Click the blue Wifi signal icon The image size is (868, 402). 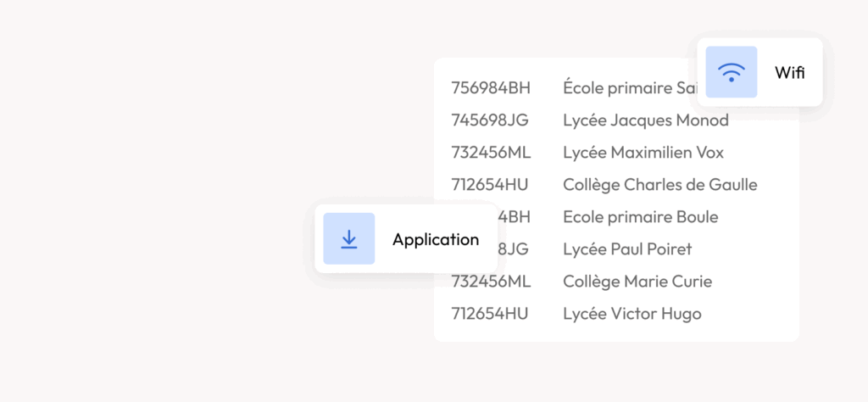731,72
